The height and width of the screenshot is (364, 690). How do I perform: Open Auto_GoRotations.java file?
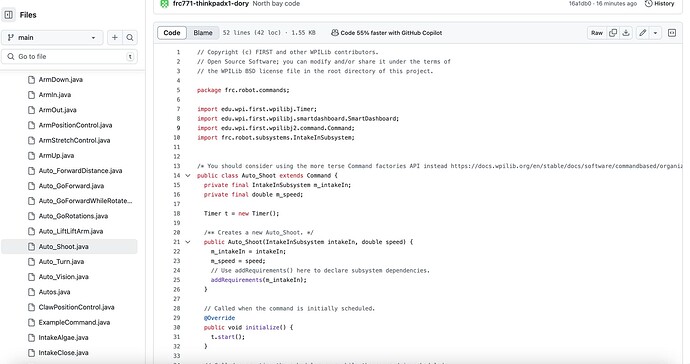click(x=73, y=216)
